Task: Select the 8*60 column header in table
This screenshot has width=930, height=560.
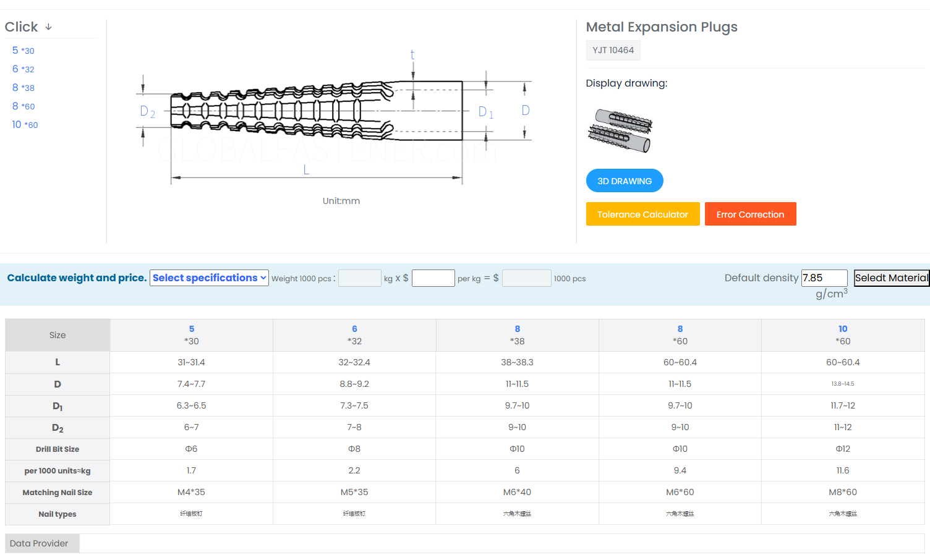Action: click(680, 335)
